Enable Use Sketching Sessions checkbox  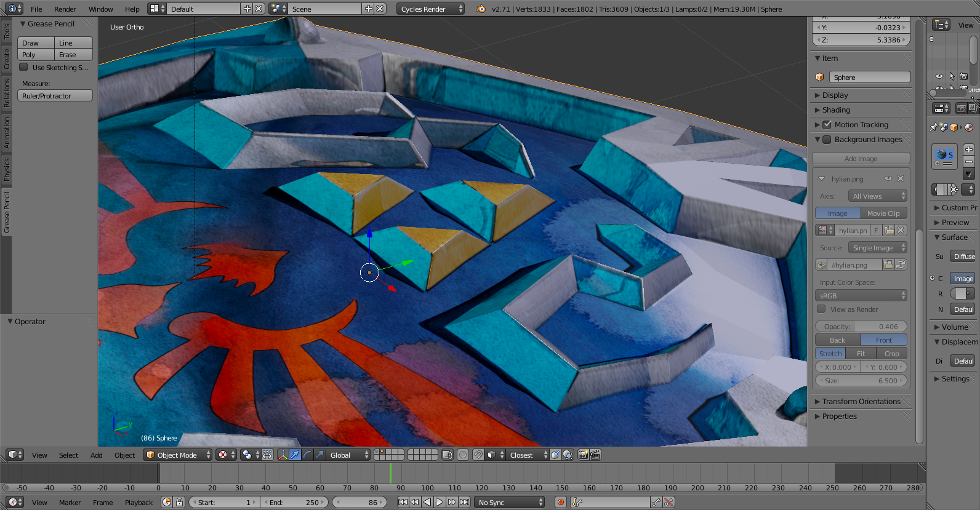24,68
